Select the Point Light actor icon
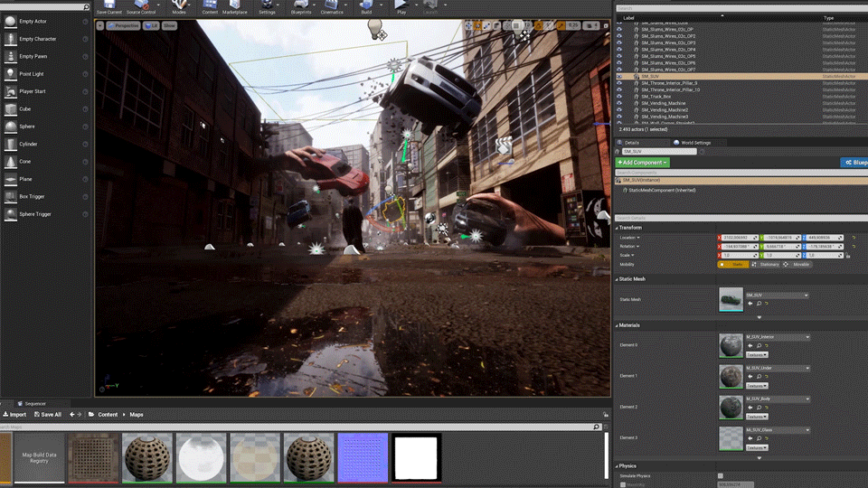This screenshot has width=868, height=488. (10, 74)
